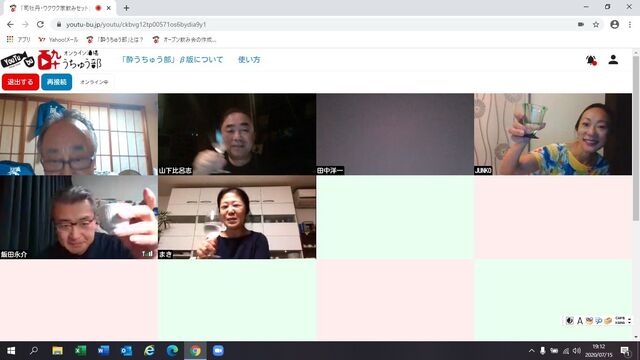This screenshot has width=640, height=360.
Task: Open Internet Explorer from taskbar
Action: pyautogui.click(x=149, y=351)
